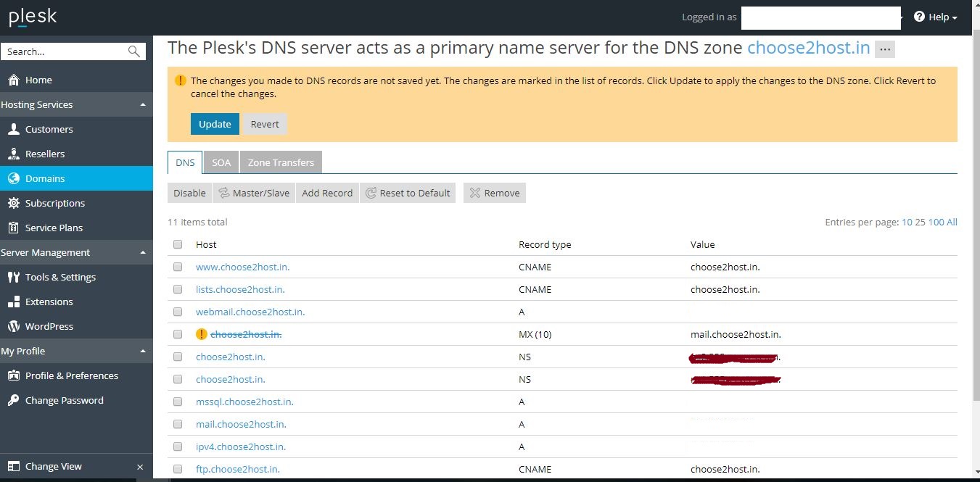This screenshot has height=482, width=980.
Task: Click the Add Record button
Action: [x=327, y=193]
